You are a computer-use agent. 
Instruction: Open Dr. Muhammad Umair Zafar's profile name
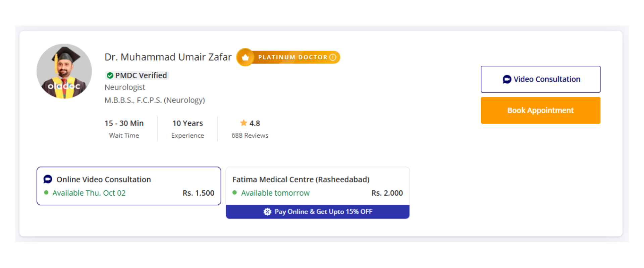tap(168, 57)
